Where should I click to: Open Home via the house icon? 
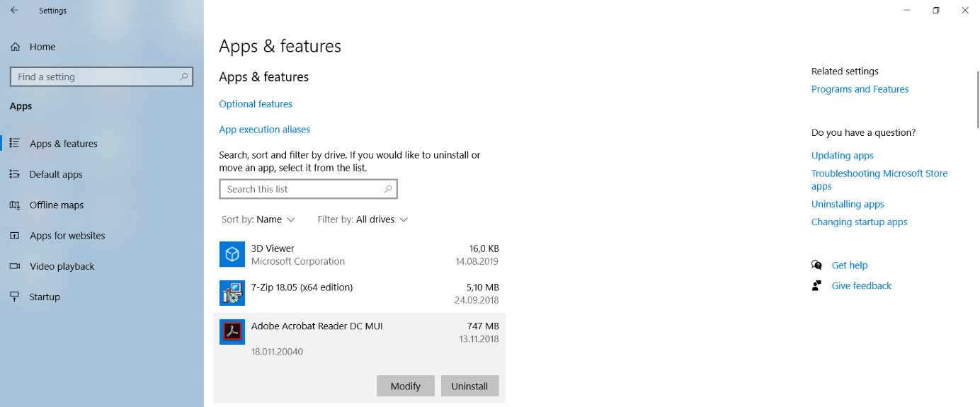pyautogui.click(x=15, y=47)
